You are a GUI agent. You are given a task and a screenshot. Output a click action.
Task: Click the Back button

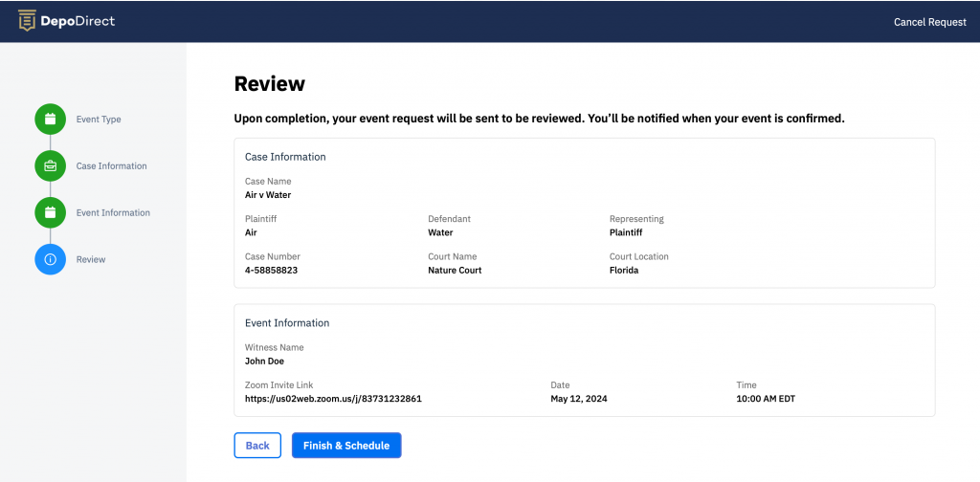[x=257, y=445]
